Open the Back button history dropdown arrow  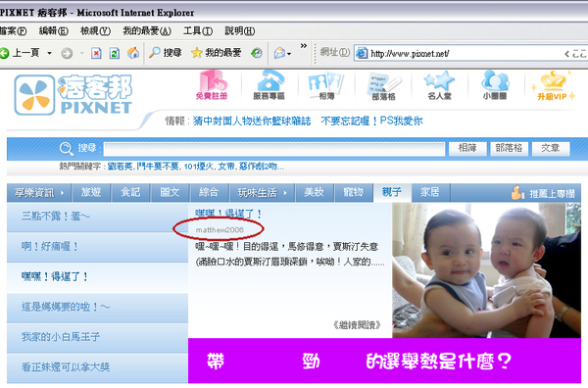(50, 53)
